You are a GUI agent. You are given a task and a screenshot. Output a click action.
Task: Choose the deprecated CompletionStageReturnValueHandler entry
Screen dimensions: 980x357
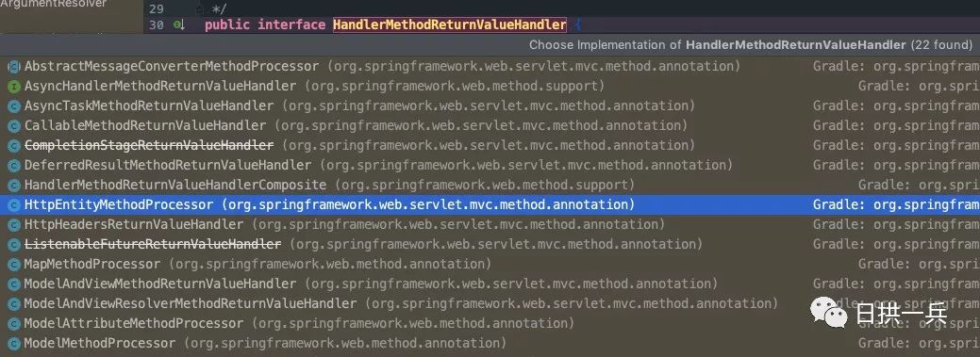(x=490, y=145)
